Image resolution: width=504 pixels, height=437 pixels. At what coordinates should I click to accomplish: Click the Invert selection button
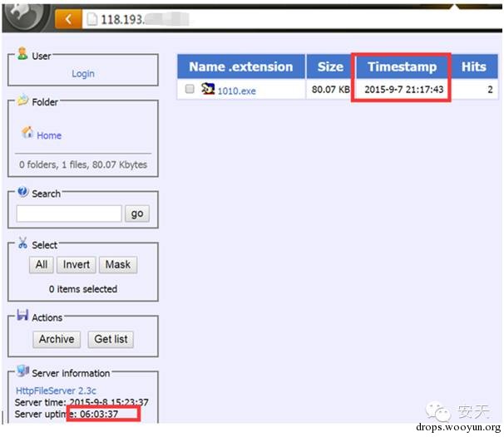click(76, 265)
